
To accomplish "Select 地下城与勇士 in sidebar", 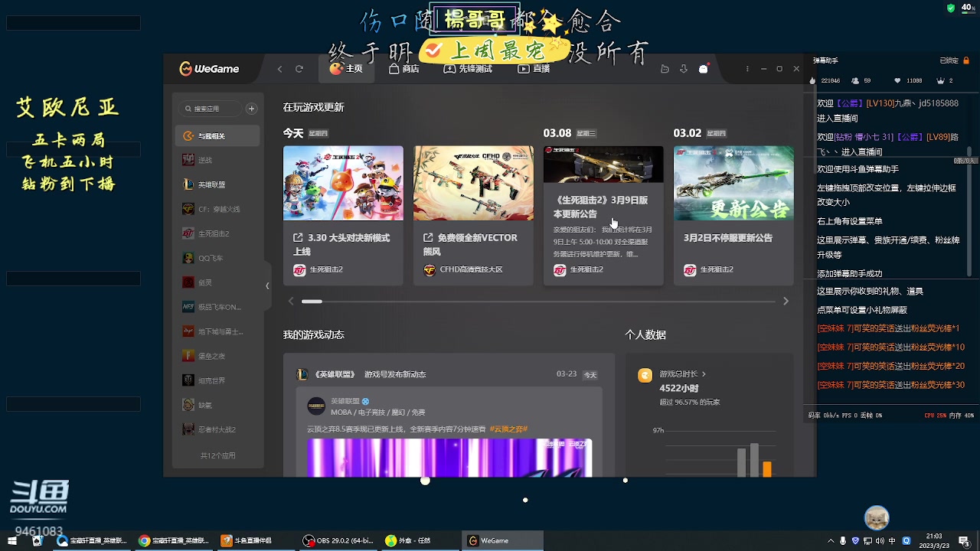I will point(217,331).
